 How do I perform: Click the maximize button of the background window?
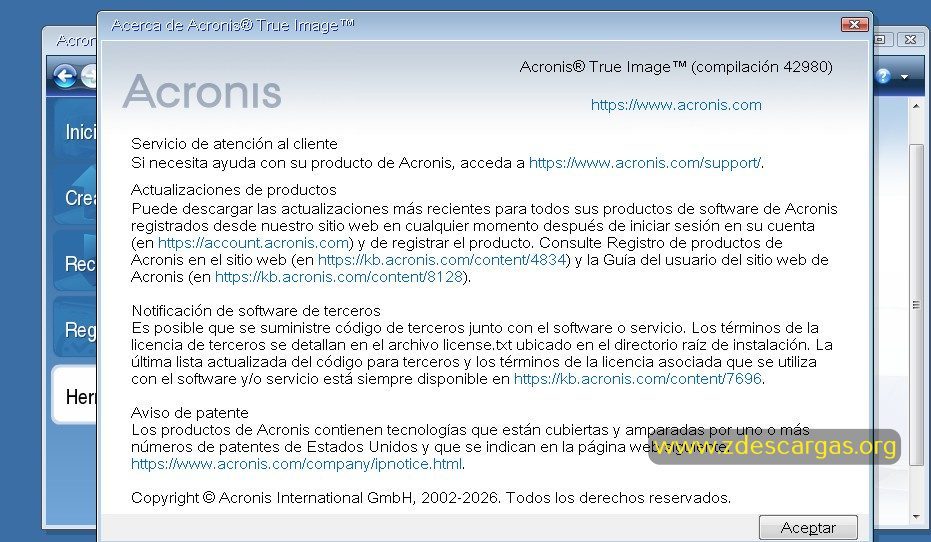coord(880,40)
